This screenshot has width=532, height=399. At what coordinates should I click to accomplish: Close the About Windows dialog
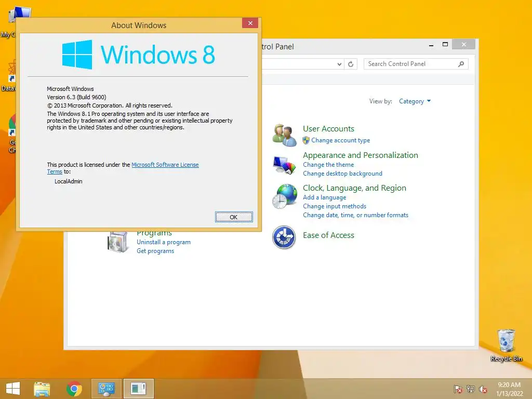click(x=250, y=23)
